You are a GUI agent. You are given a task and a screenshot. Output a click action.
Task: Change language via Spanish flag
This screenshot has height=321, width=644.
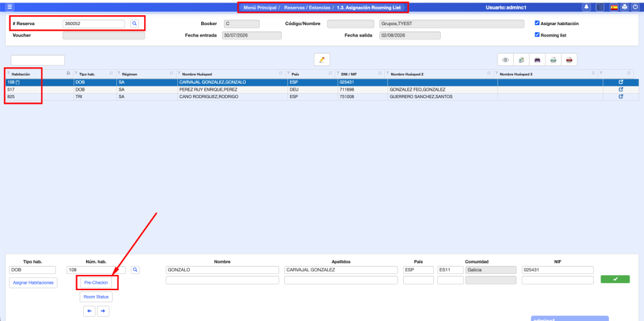point(614,8)
